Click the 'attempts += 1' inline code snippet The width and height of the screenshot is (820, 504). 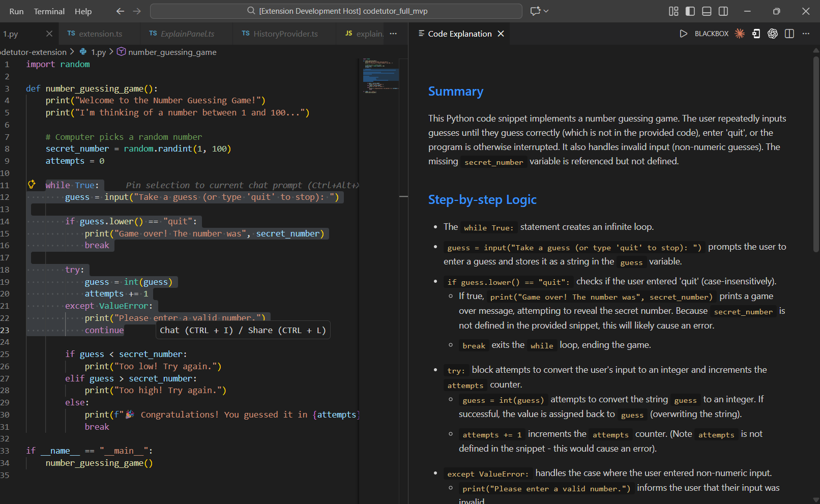(x=492, y=434)
